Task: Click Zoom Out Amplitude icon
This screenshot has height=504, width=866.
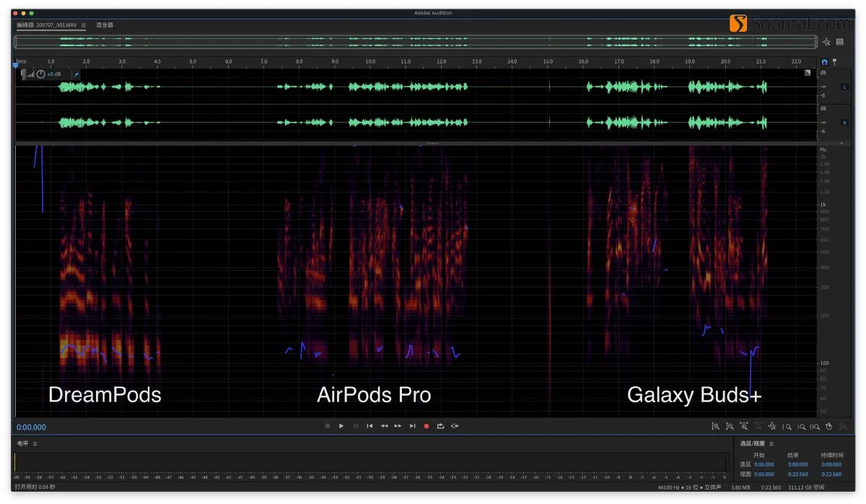Action: (730, 426)
